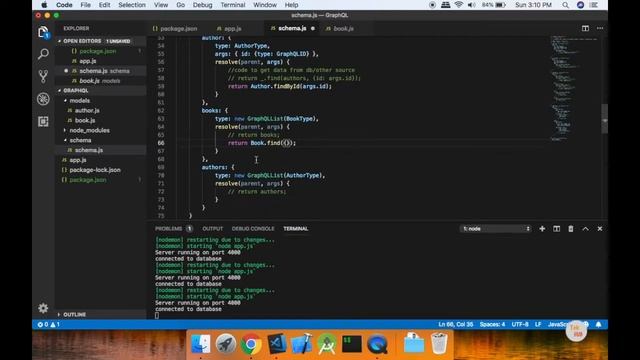Open the Terminal menu

click(x=233, y=5)
